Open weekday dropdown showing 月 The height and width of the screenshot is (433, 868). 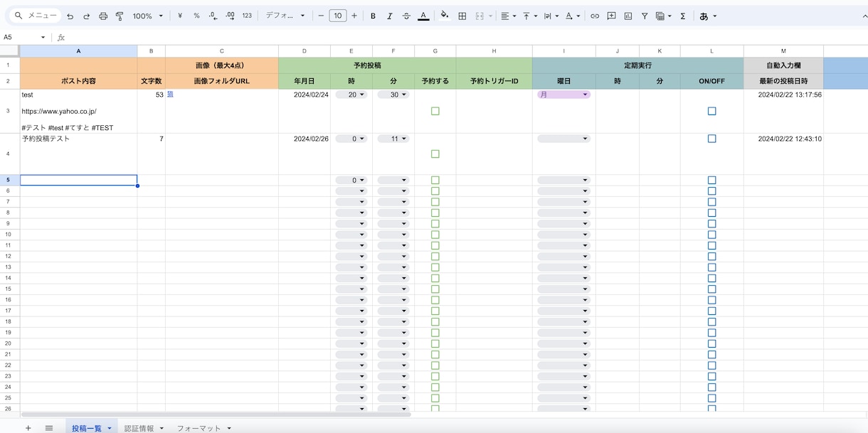click(563, 95)
